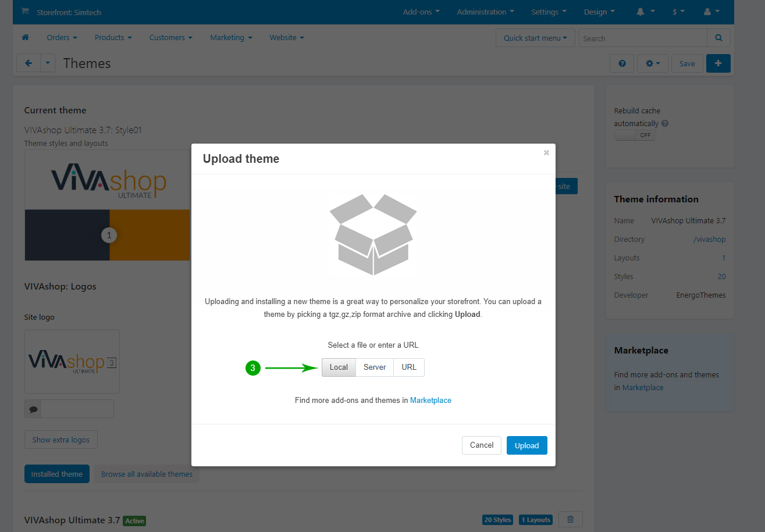
Task: Open the Settings menu
Action: click(x=549, y=12)
